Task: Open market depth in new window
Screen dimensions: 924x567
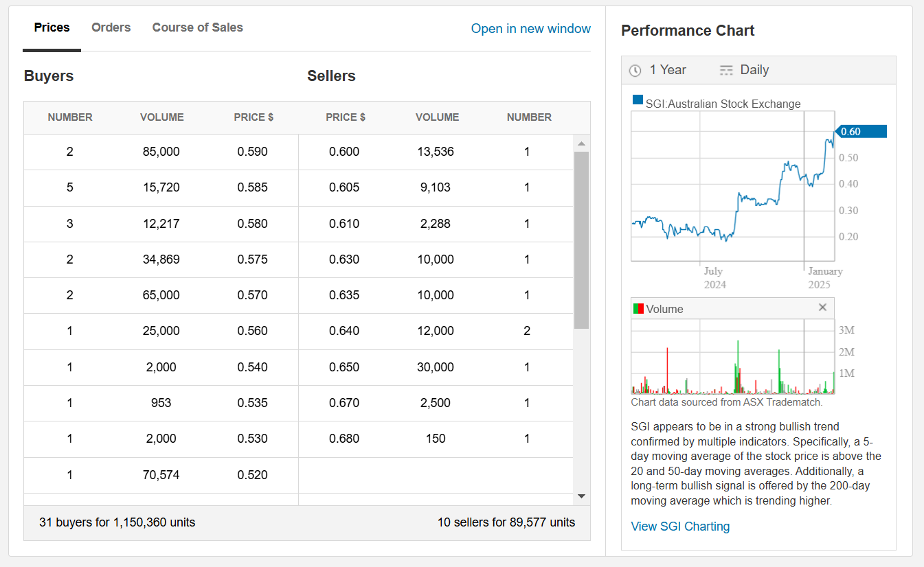Action: pyautogui.click(x=530, y=29)
